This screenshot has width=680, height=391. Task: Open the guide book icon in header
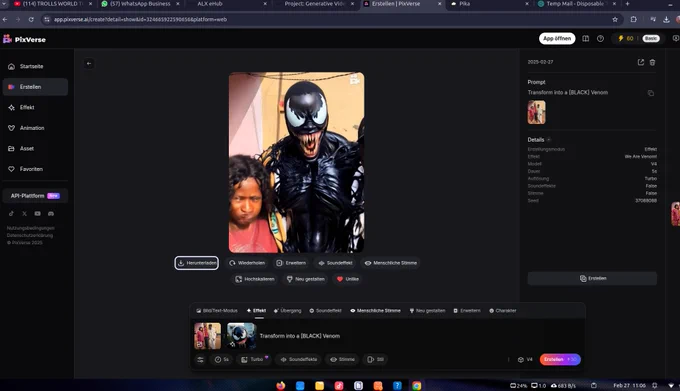[585, 39]
